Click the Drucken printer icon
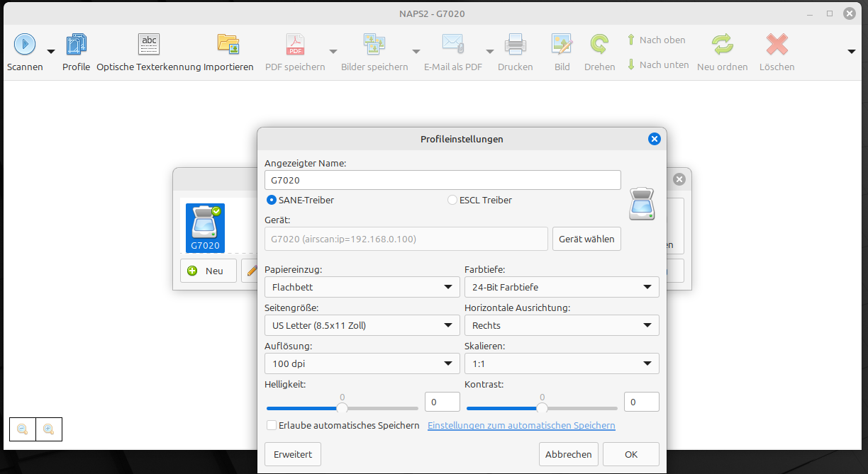 516,45
